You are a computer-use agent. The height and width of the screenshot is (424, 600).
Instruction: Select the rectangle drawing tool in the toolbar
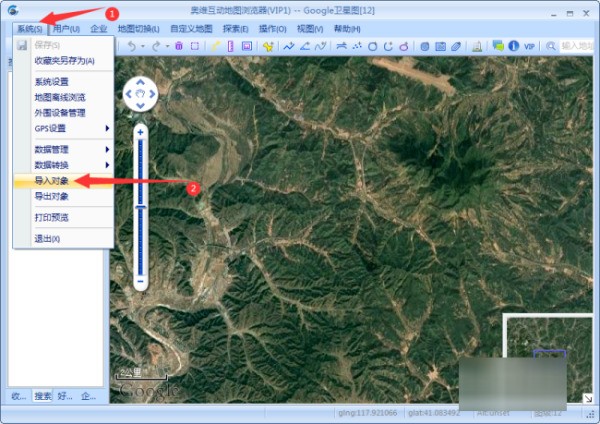pyautogui.click(x=195, y=46)
